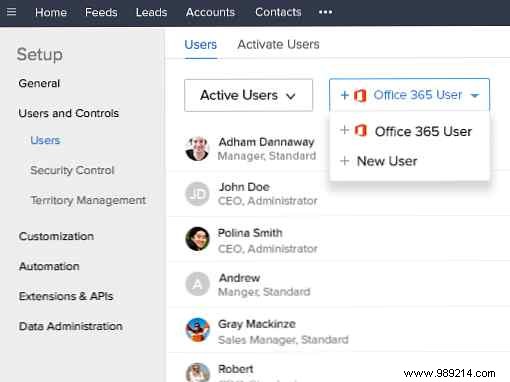The width and height of the screenshot is (510, 382).
Task: Click 'Sales Manager, Standard' role text
Action: coord(283,339)
